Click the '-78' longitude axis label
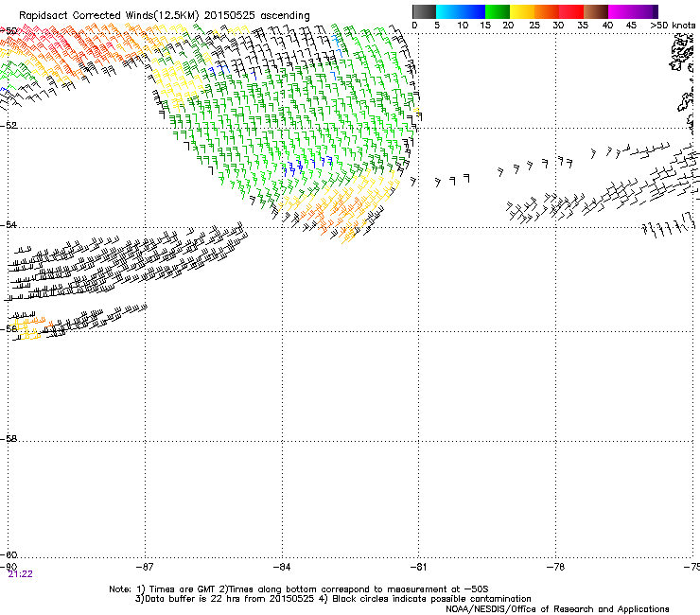The height and width of the screenshot is (615, 700). [555, 567]
